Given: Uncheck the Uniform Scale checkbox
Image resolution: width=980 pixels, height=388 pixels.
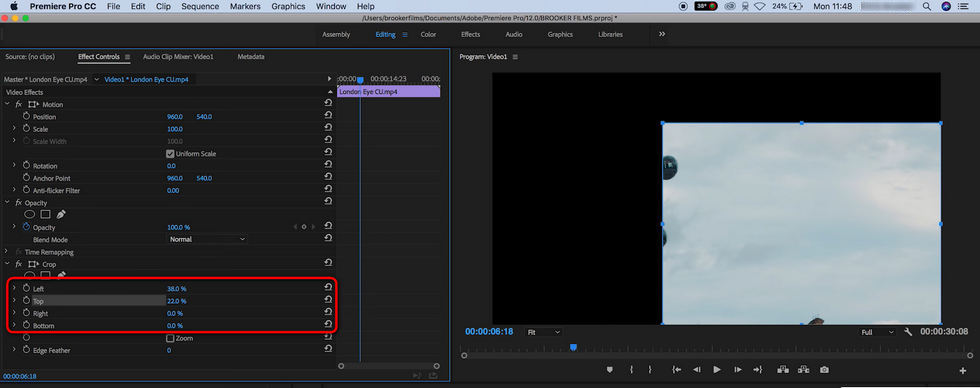Looking at the screenshot, I should click(x=170, y=154).
